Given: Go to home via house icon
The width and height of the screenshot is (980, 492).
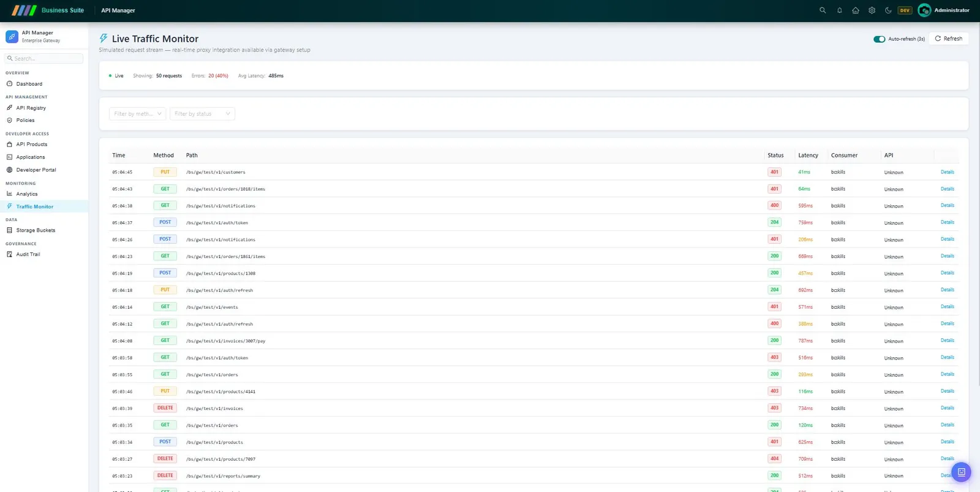Looking at the screenshot, I should (x=856, y=10).
